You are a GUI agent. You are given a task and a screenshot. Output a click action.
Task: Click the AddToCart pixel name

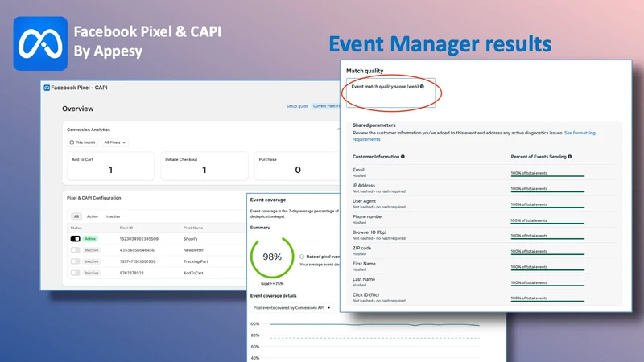tap(193, 273)
